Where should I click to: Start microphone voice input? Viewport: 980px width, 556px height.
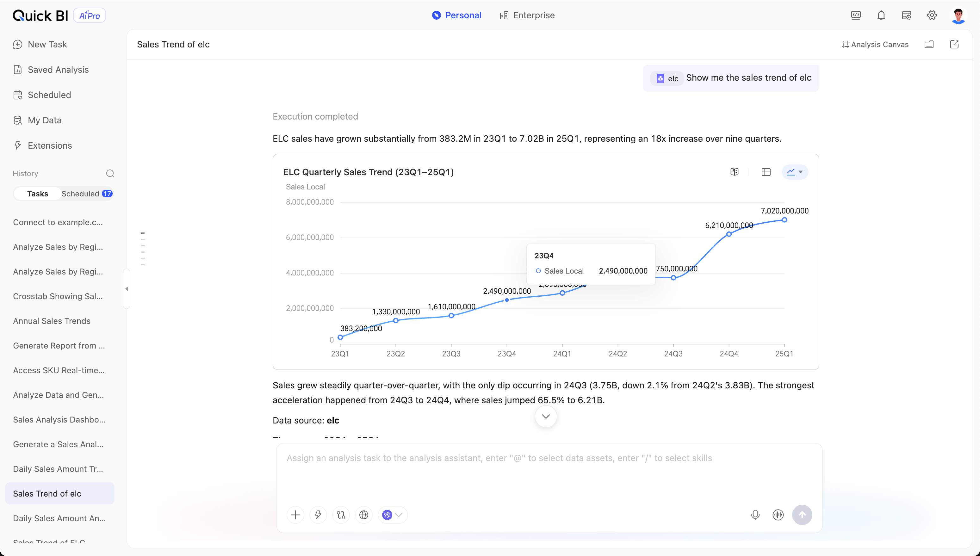point(755,515)
